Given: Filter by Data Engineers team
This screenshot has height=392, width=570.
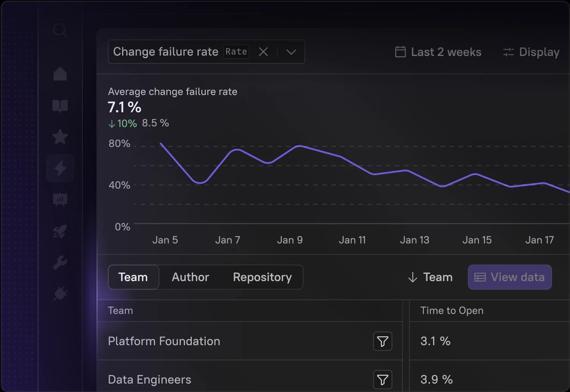Looking at the screenshot, I should click(382, 380).
